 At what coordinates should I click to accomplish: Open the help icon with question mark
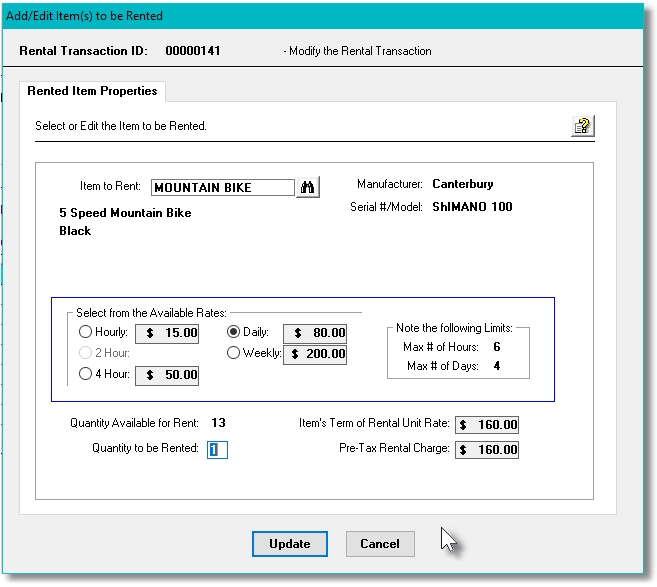pos(582,126)
